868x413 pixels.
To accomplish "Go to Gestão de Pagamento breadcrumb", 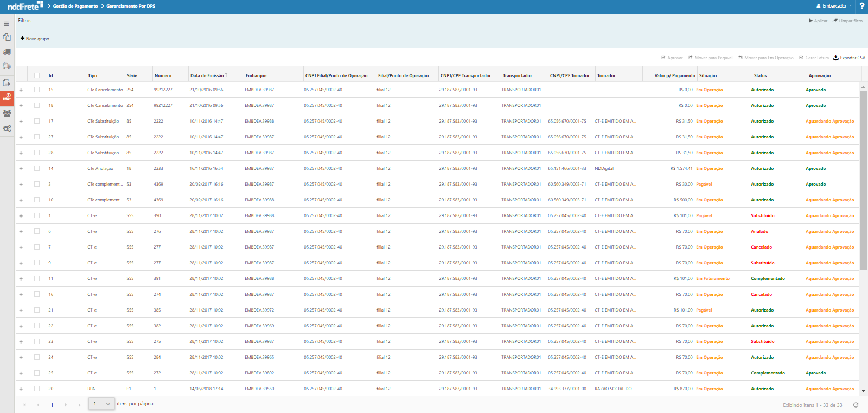I will click(75, 6).
